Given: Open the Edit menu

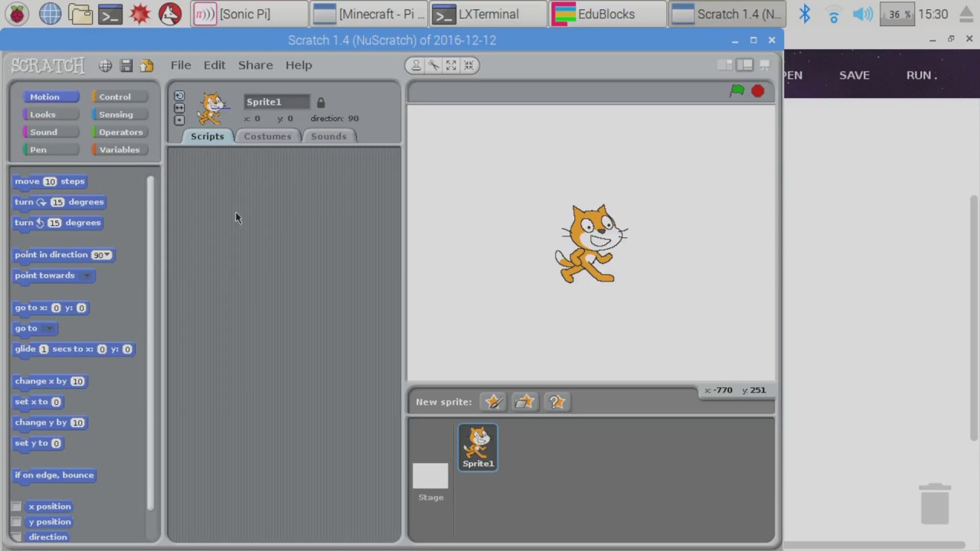Looking at the screenshot, I should coord(214,65).
